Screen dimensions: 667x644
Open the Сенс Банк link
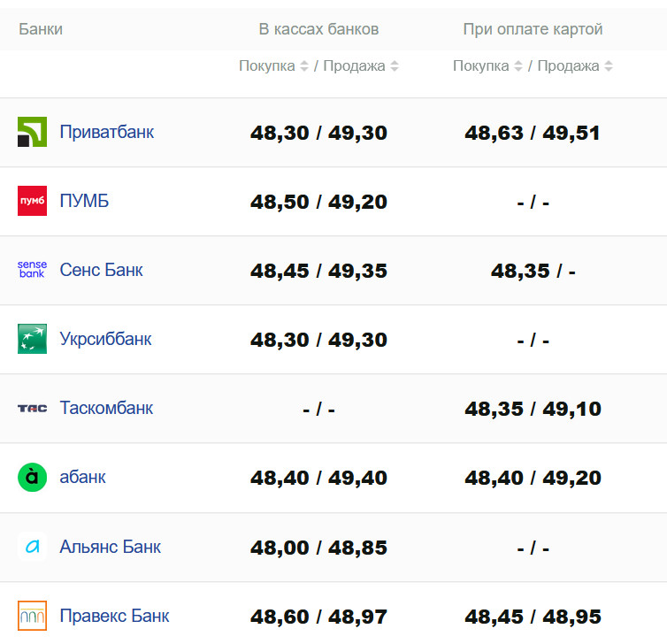point(101,270)
